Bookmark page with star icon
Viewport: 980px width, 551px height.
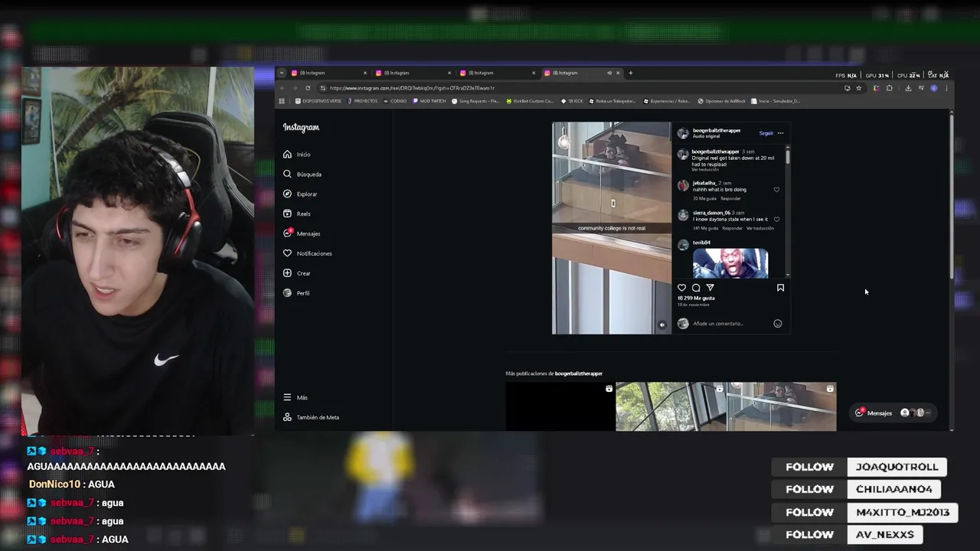(859, 88)
